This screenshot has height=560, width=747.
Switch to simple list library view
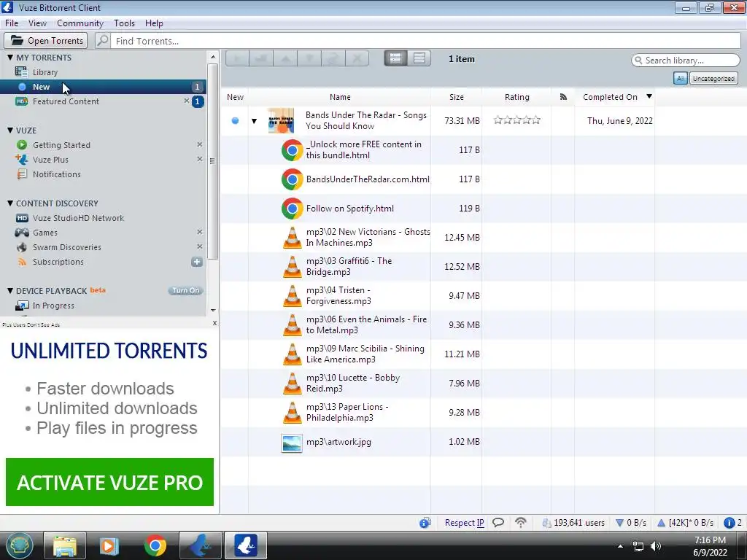coord(419,58)
